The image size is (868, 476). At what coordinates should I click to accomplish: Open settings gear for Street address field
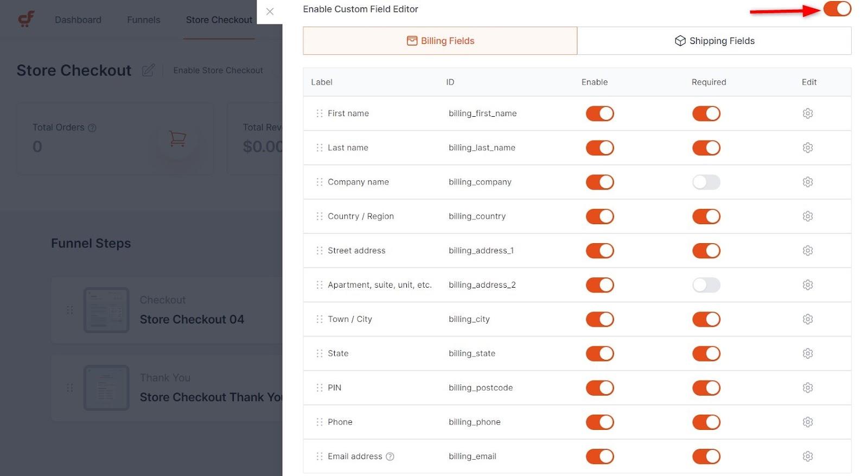[x=807, y=250]
